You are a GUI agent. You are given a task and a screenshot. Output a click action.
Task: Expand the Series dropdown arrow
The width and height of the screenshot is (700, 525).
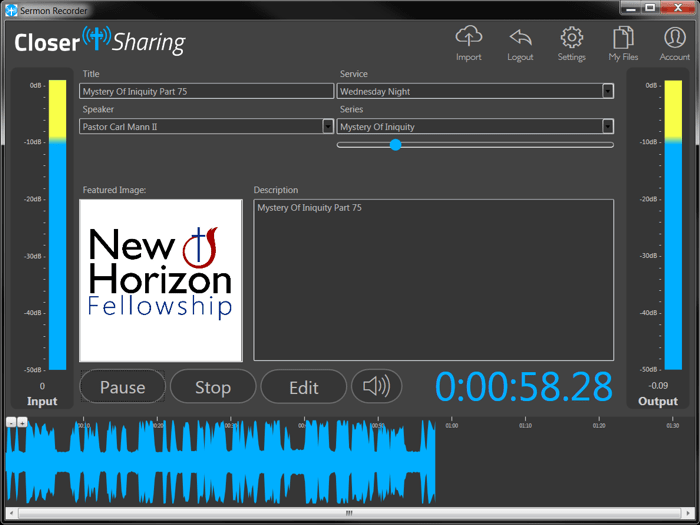coord(608,126)
